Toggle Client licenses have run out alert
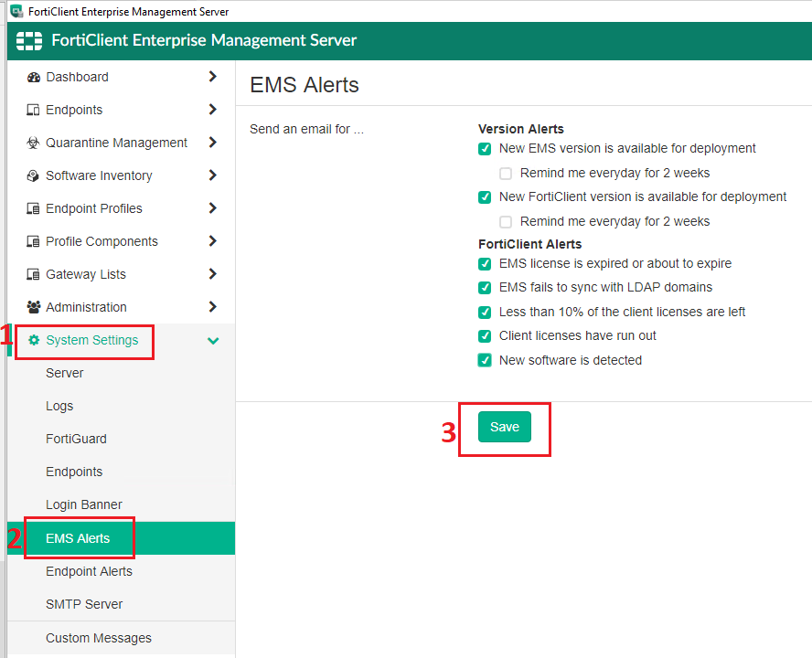The height and width of the screenshot is (658, 812). point(485,336)
